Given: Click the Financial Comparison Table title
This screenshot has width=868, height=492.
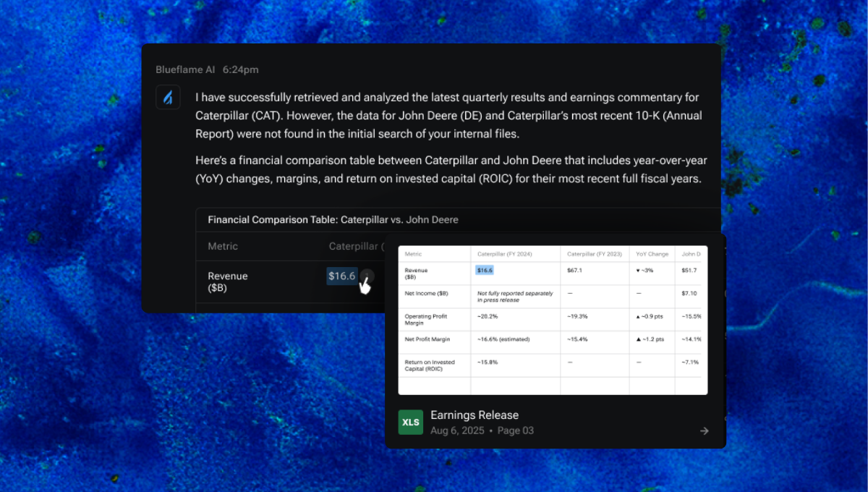Looking at the screenshot, I should 333,219.
